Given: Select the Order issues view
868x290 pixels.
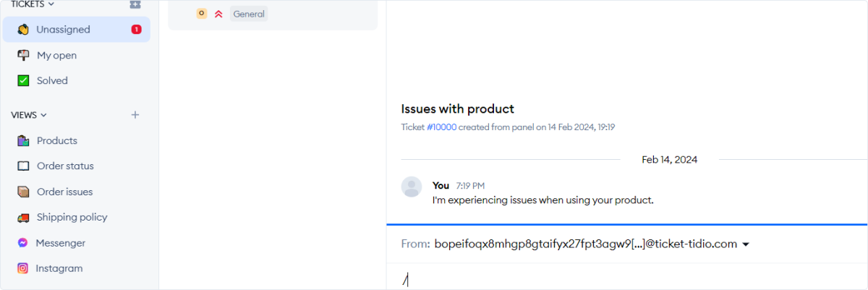Looking at the screenshot, I should (64, 192).
